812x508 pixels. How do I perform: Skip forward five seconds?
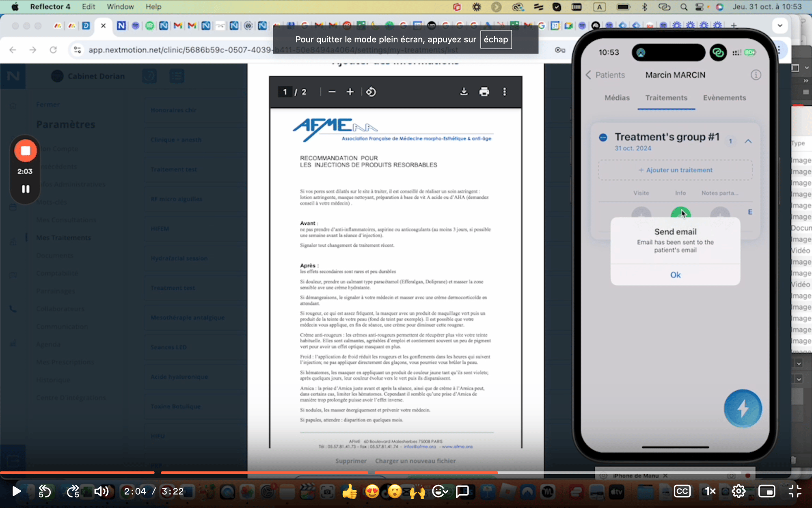pyautogui.click(x=73, y=491)
